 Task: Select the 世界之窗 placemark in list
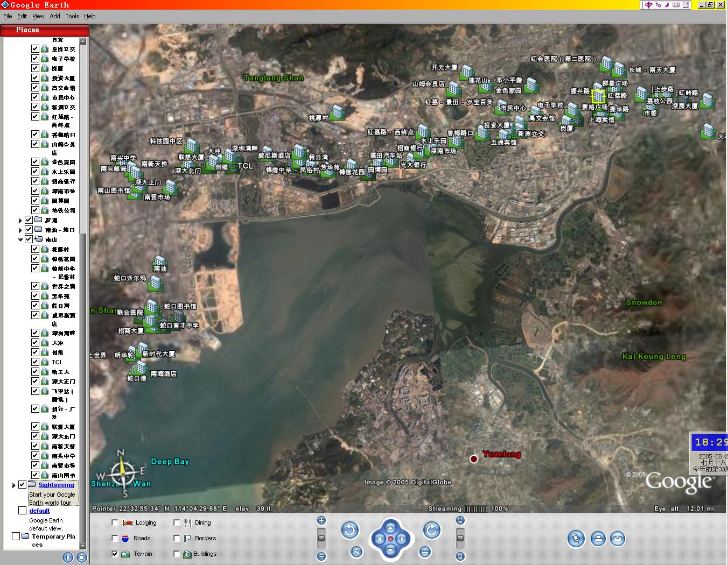64,286
